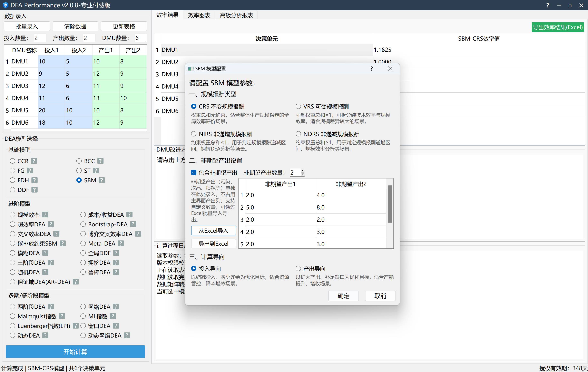
Task: Show help for the ST model
Action: pos(96,170)
